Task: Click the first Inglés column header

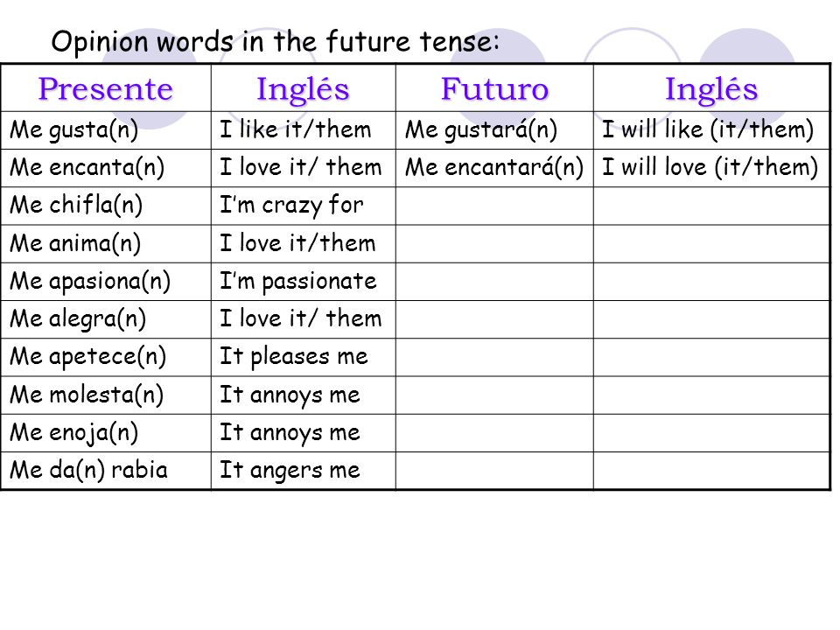Action: 304,87
